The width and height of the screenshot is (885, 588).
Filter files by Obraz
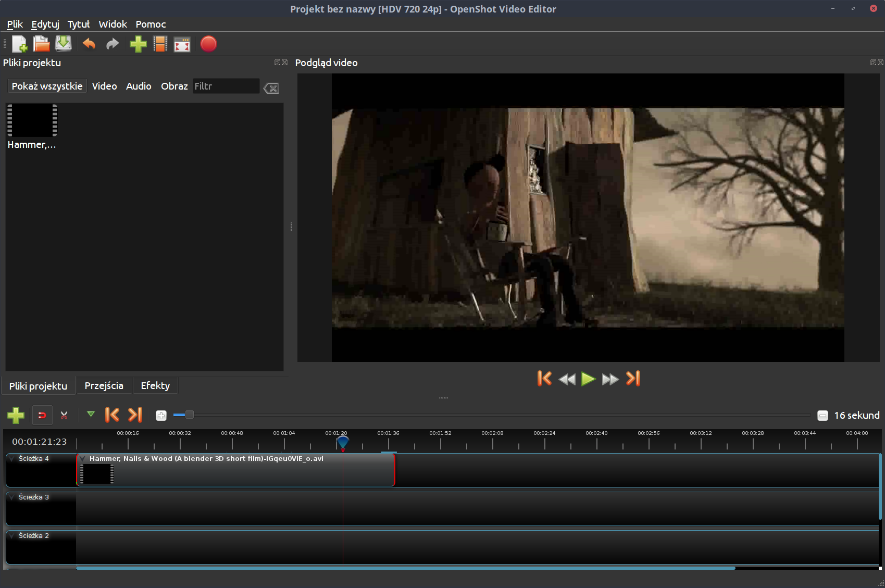pos(174,86)
